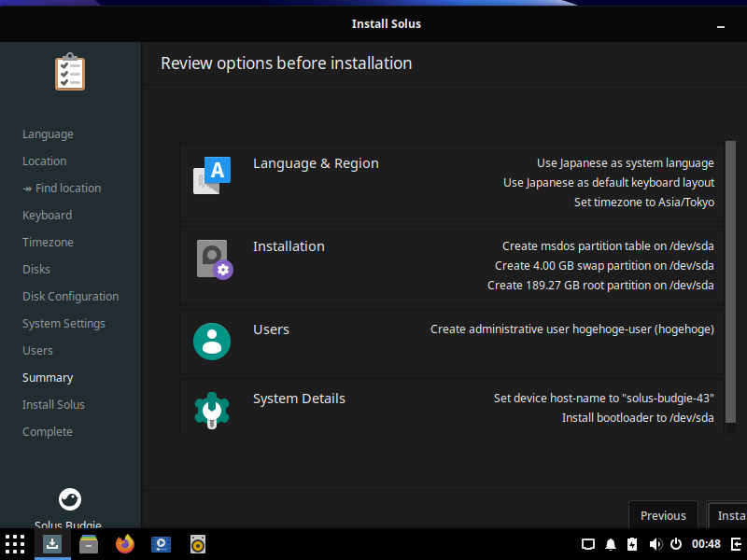Click the battery charging tray icon
The image size is (747, 560).
pyautogui.click(x=632, y=544)
